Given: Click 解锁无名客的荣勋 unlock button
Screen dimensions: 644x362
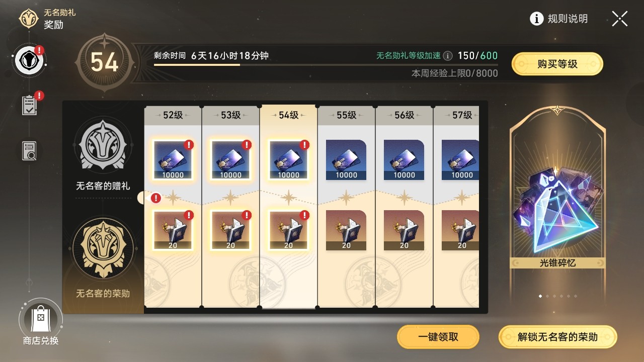Looking at the screenshot, I should click(x=557, y=337).
